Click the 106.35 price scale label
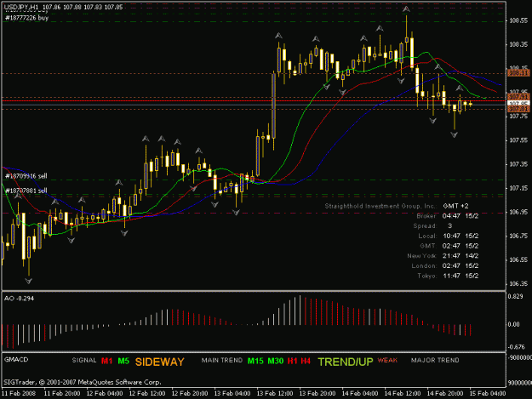The width and height of the screenshot is (532, 399). pyautogui.click(x=518, y=283)
